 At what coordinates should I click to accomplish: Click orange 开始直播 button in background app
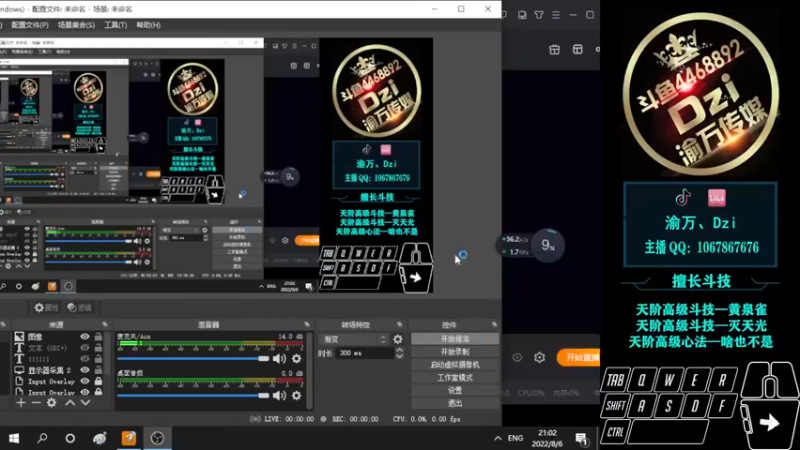click(x=579, y=358)
